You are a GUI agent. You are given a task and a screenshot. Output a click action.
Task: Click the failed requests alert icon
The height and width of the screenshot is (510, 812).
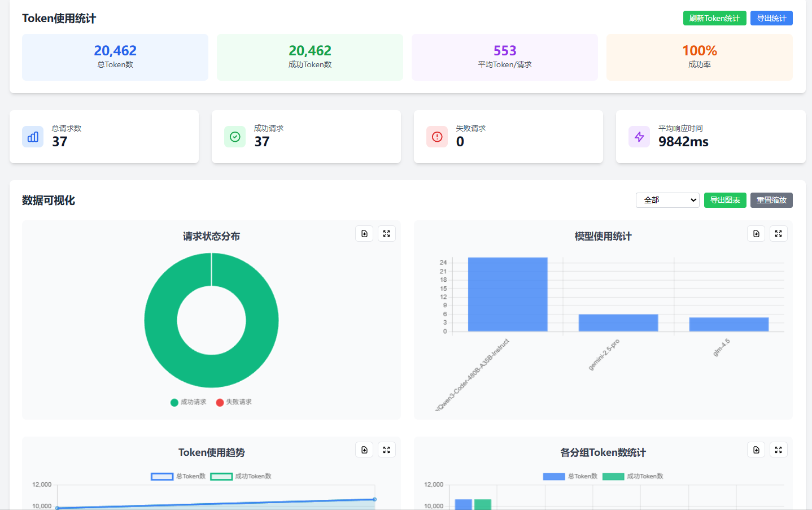[437, 137]
